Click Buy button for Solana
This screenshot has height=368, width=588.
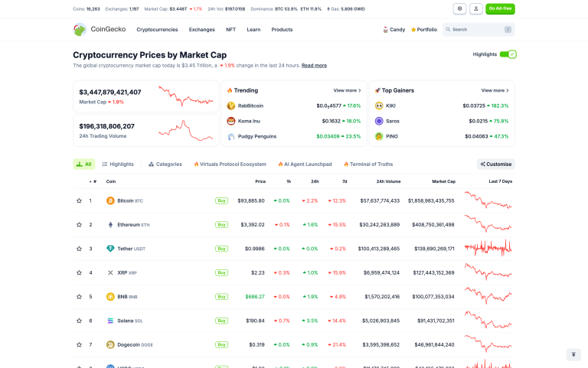pyautogui.click(x=221, y=321)
